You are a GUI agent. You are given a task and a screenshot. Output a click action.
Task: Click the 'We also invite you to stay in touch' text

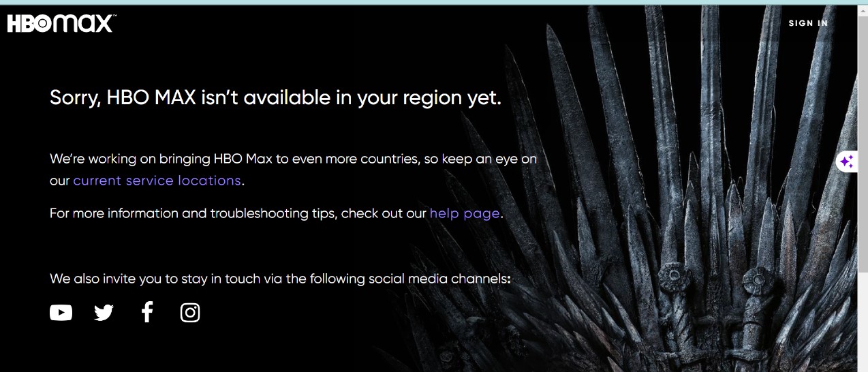coord(280,279)
